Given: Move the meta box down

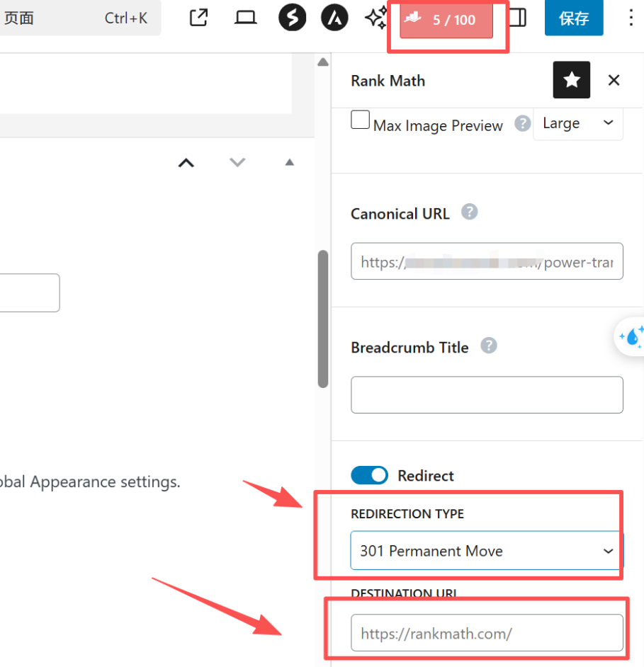Looking at the screenshot, I should point(237,162).
